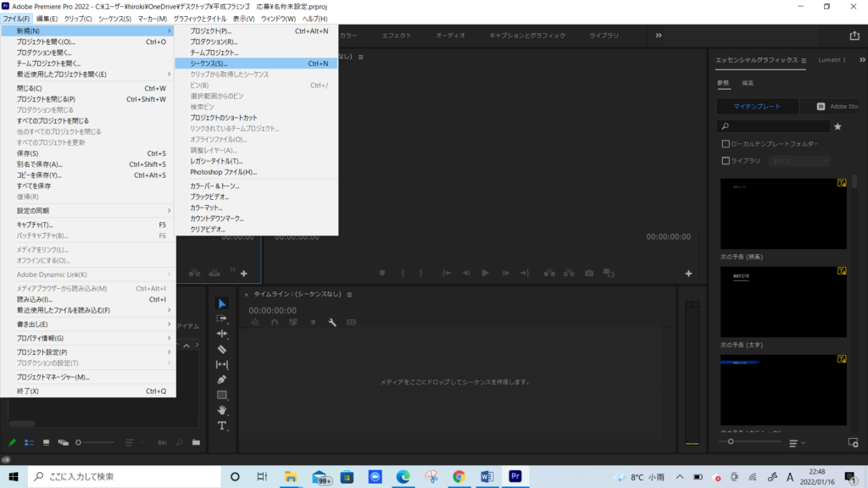868x488 pixels.
Task: Choose プロジェクト(P)... from the New submenu
Action: (256, 31)
